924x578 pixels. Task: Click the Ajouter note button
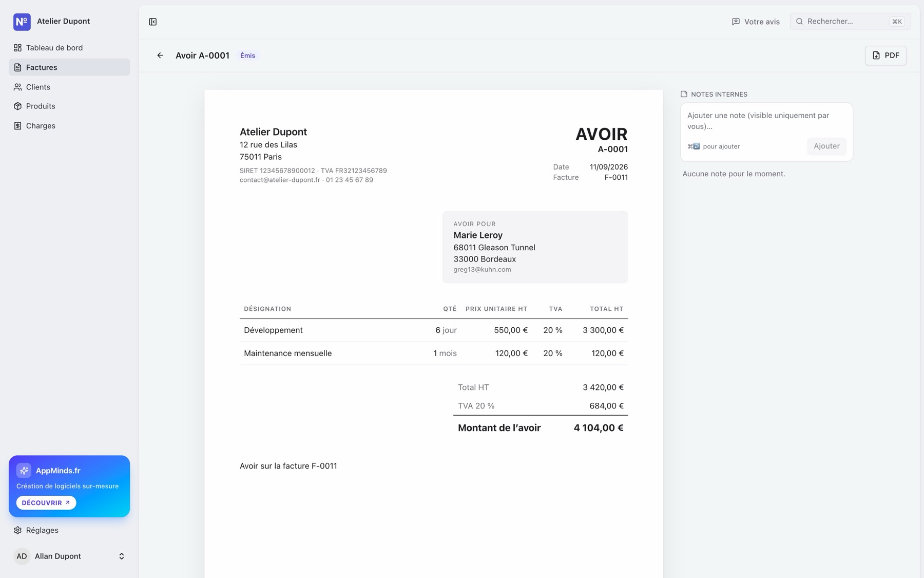(826, 146)
